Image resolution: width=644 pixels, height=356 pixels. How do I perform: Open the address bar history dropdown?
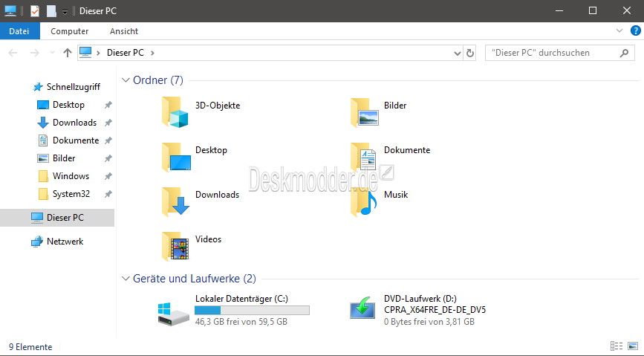pyautogui.click(x=457, y=53)
